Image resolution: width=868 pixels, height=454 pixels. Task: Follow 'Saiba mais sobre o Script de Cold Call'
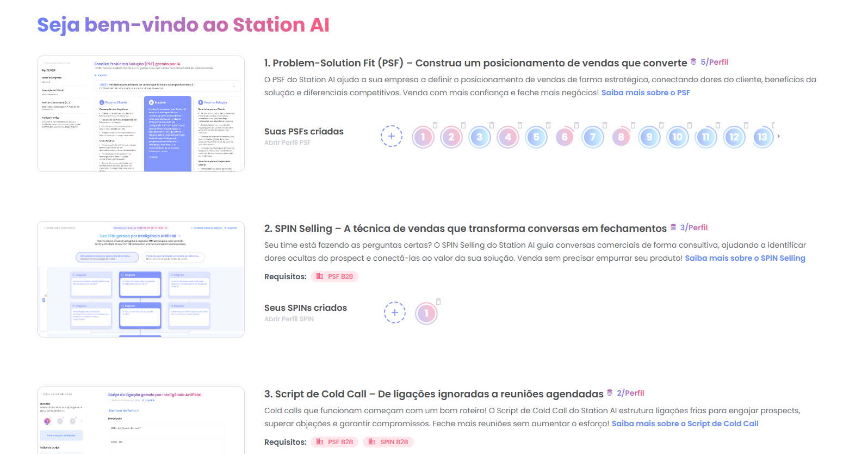point(685,424)
